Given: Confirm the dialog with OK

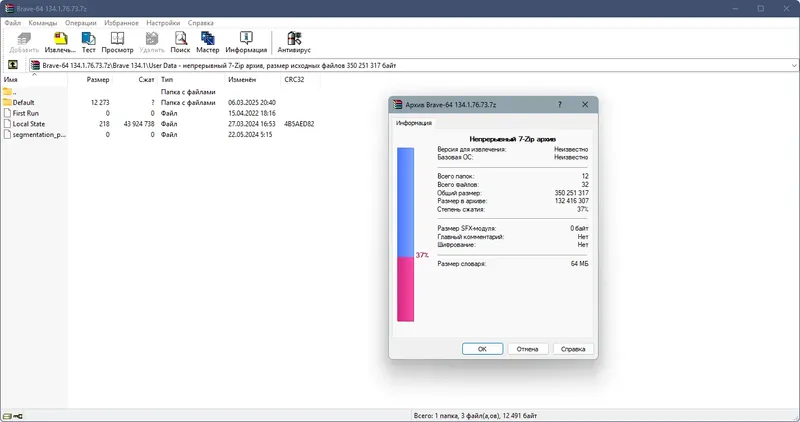Looking at the screenshot, I should click(482, 349).
